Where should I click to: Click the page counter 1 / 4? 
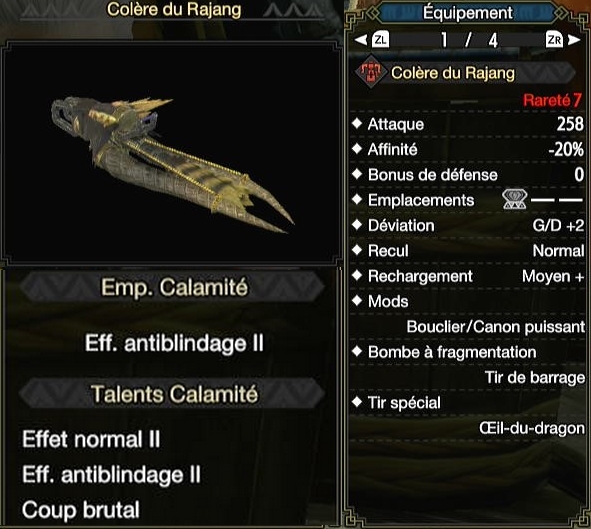469,40
